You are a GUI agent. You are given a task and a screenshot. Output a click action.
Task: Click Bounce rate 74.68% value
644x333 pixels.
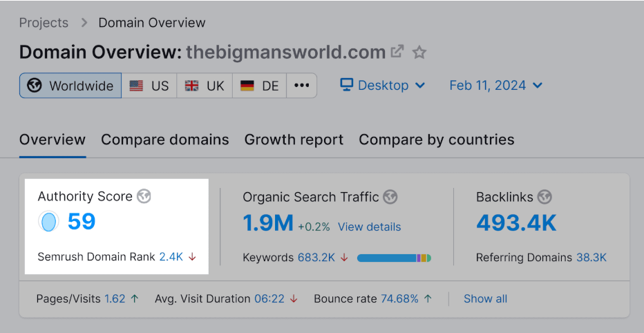[399, 298]
